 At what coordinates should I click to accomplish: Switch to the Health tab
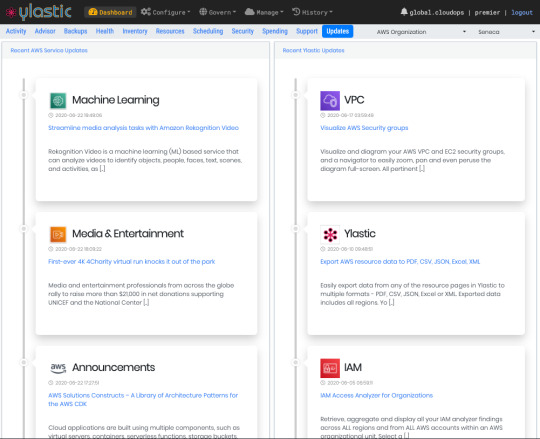click(105, 31)
